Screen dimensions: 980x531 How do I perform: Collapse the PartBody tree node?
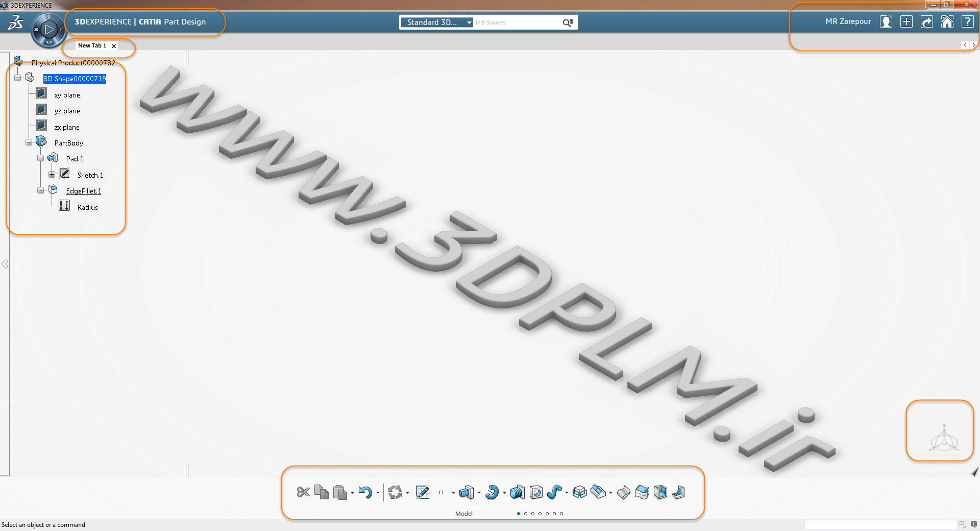coord(29,142)
